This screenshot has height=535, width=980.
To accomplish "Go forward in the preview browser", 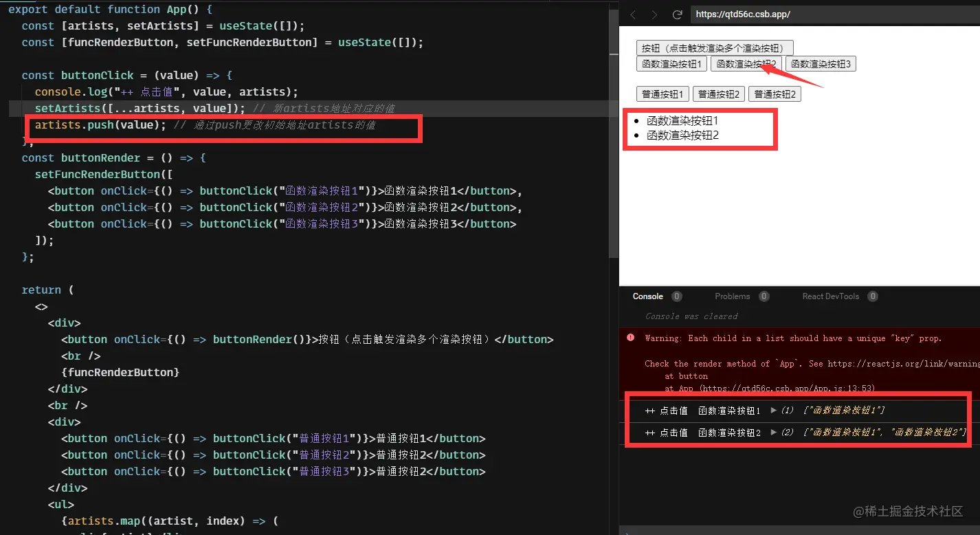I will point(654,14).
